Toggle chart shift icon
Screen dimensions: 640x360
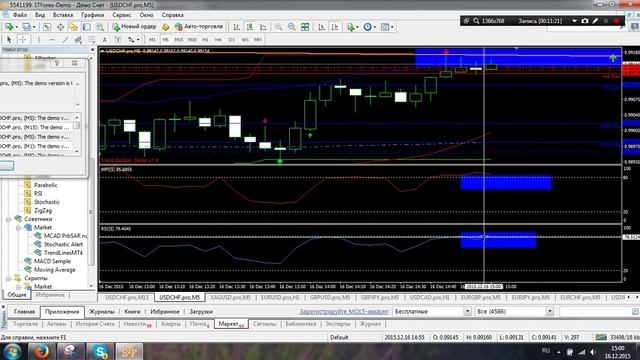click(335, 27)
